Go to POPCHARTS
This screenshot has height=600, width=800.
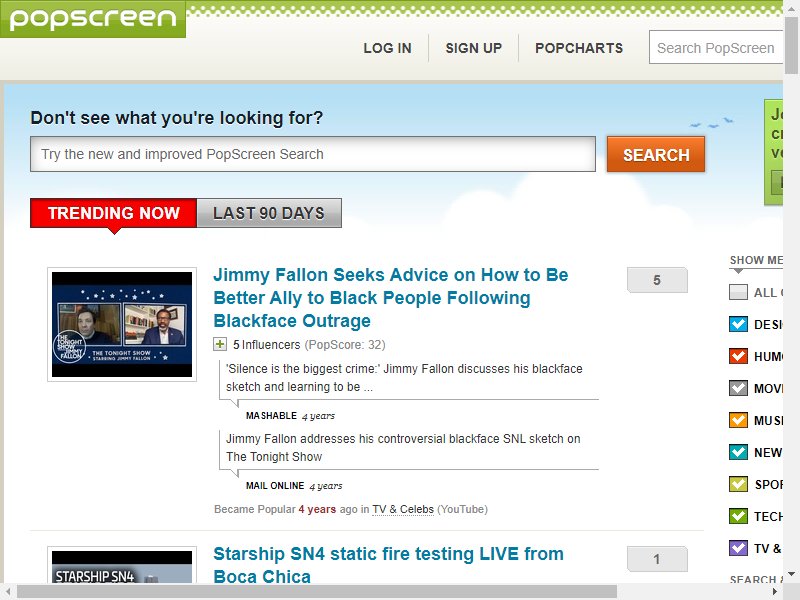click(579, 48)
